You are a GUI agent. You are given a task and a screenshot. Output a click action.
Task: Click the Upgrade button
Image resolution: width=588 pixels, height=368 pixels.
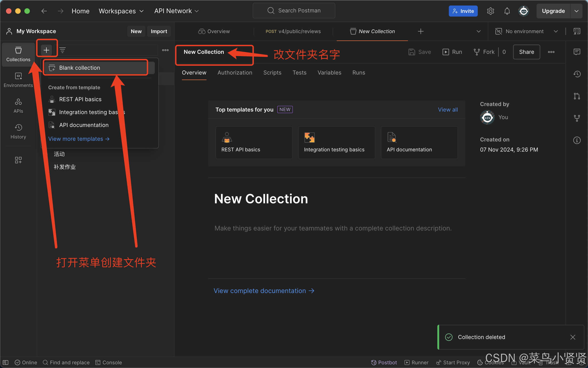[x=553, y=11]
